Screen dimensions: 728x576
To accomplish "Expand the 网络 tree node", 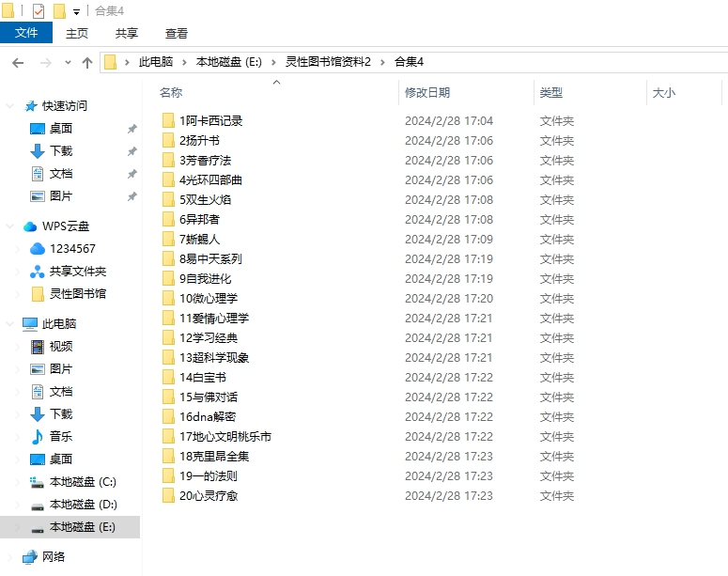I will click(x=9, y=557).
